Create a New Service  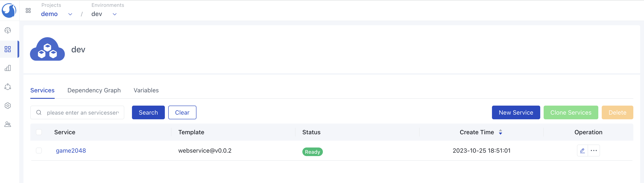516,112
